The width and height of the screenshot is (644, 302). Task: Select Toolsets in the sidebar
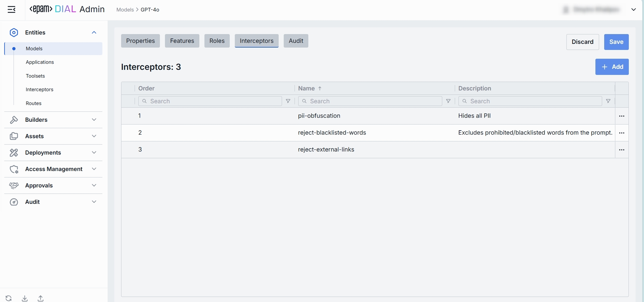click(35, 76)
